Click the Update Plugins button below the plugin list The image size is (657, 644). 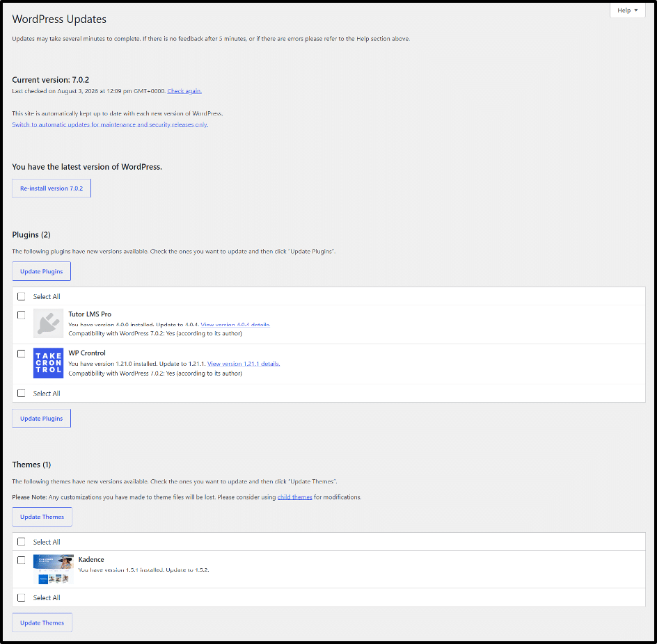pyautogui.click(x=42, y=418)
